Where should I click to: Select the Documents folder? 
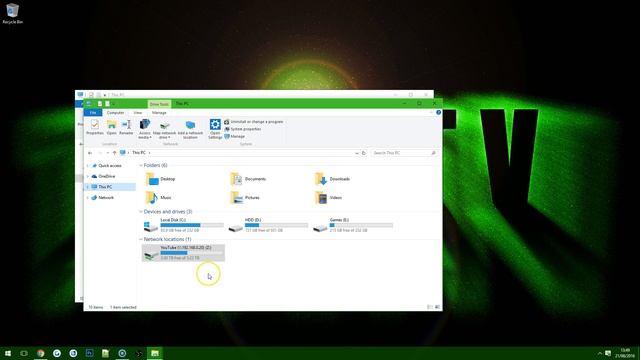[x=248, y=179]
